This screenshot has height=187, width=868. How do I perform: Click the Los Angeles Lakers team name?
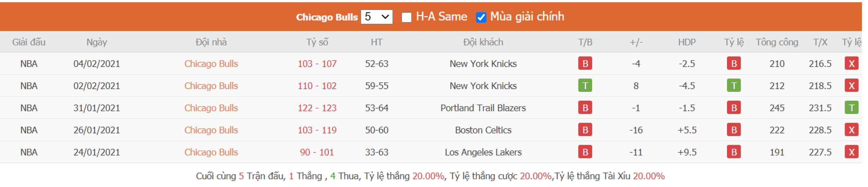pyautogui.click(x=483, y=152)
